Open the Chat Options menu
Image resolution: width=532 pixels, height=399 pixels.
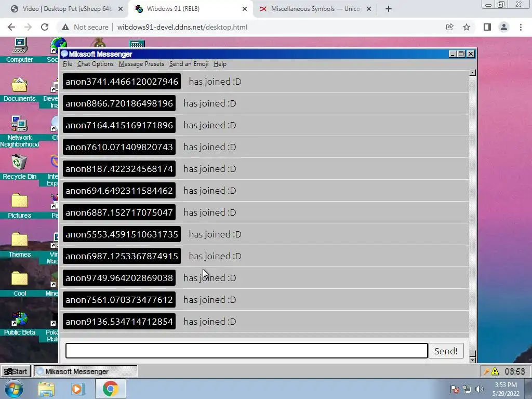coord(96,64)
